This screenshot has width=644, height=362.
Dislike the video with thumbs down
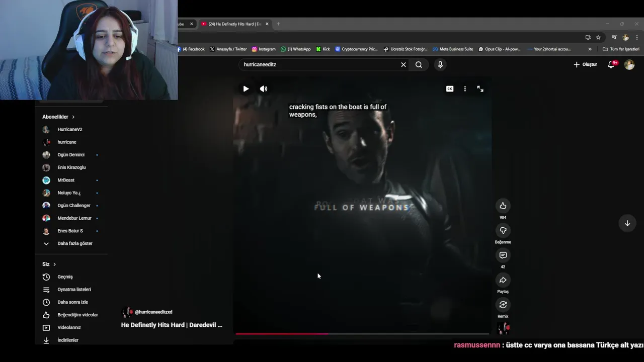(503, 230)
